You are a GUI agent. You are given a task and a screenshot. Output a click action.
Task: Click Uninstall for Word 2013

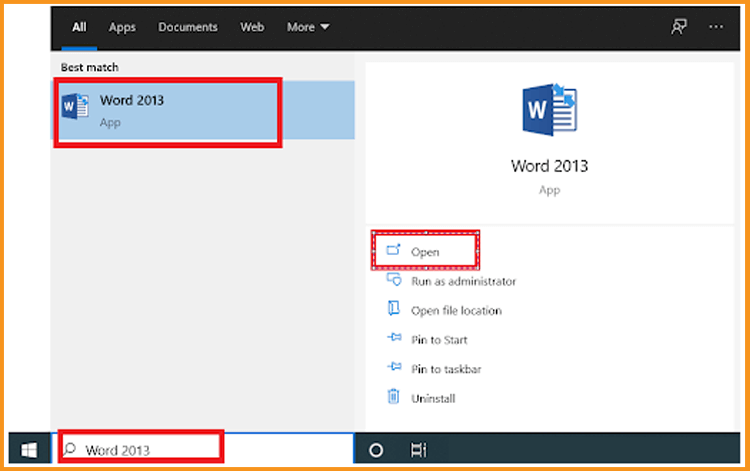420,398
